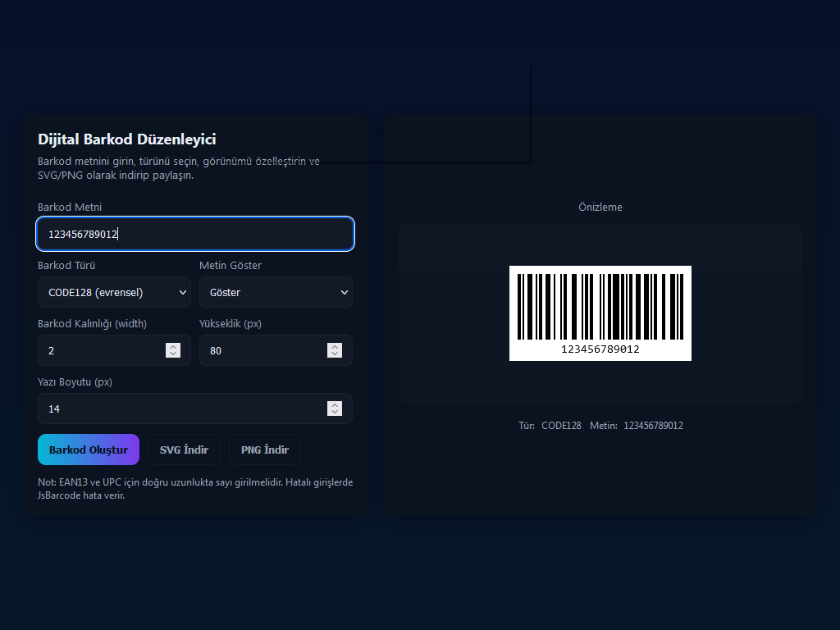840x630 pixels.
Task: Increase barcode width with up arrow
Action: pyautogui.click(x=173, y=346)
